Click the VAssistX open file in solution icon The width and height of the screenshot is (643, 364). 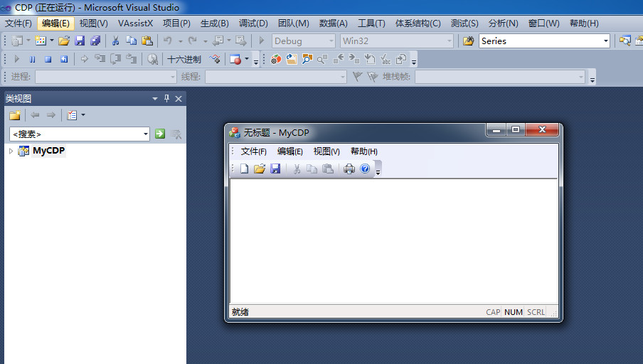292,59
